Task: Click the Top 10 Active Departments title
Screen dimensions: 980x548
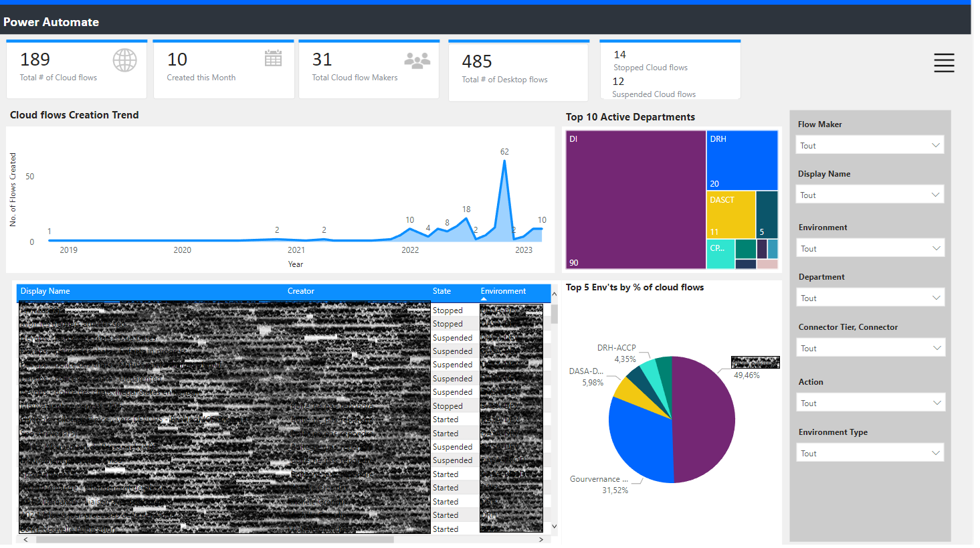Action: click(x=630, y=117)
